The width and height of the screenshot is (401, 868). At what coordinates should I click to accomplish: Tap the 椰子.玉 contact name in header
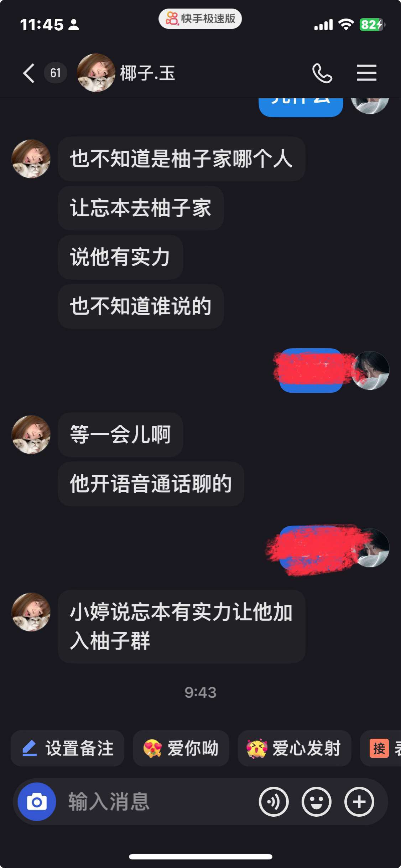coord(147,73)
